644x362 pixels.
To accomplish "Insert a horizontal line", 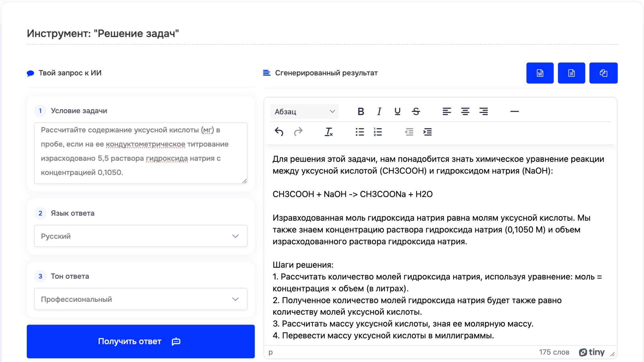I will click(514, 111).
